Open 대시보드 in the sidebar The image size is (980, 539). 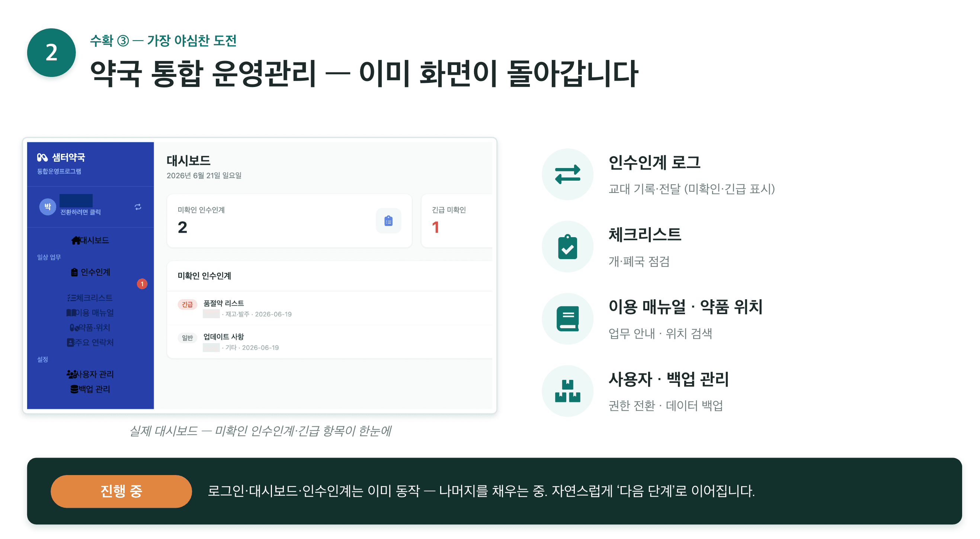[90, 240]
